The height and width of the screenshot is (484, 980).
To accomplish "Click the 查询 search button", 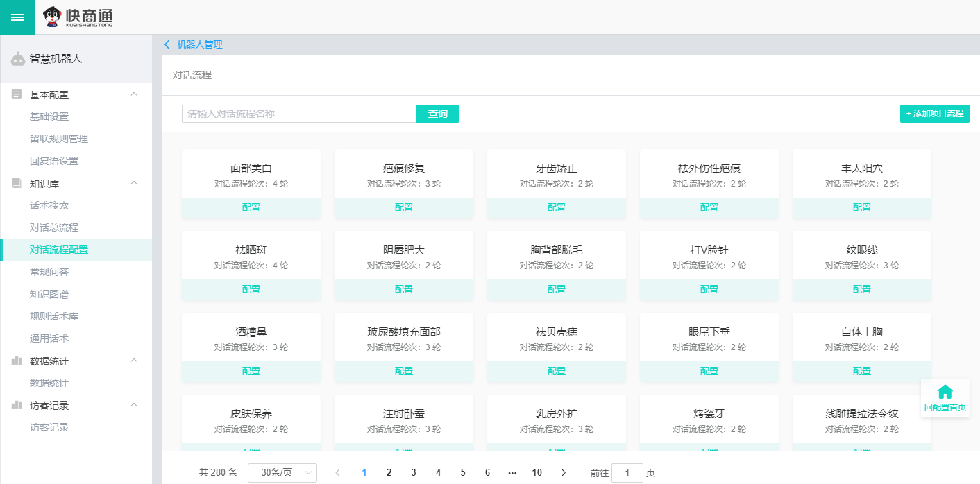I will (x=437, y=114).
